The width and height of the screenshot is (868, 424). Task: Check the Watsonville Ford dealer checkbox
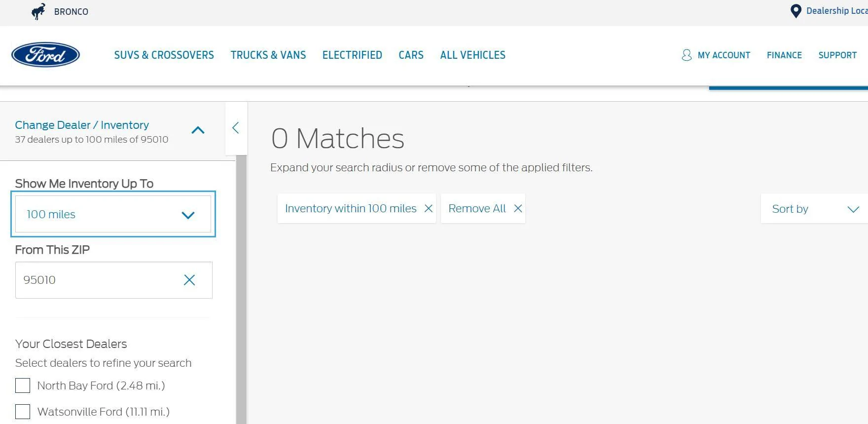(23, 412)
